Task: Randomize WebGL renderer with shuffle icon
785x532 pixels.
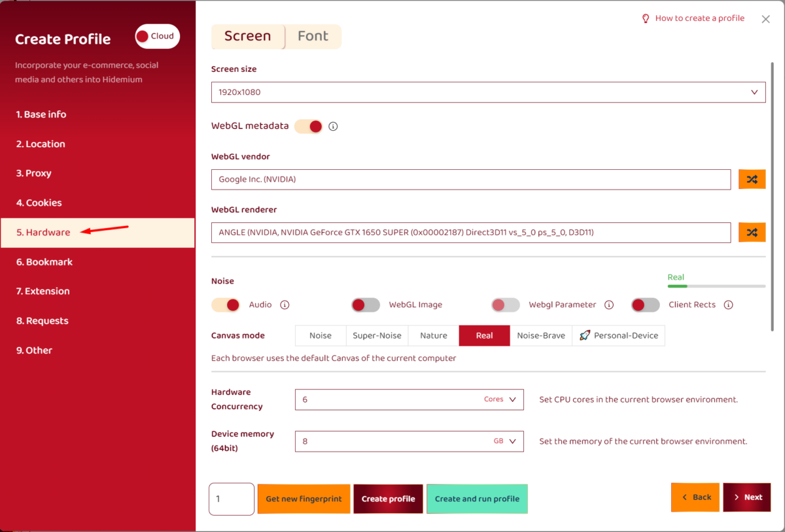Action: click(x=752, y=232)
